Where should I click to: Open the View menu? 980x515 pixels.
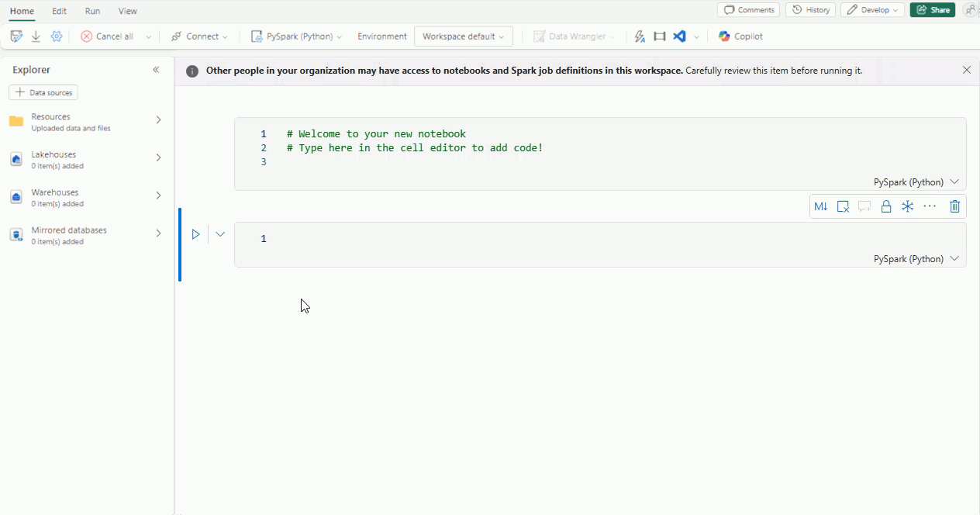point(127,11)
